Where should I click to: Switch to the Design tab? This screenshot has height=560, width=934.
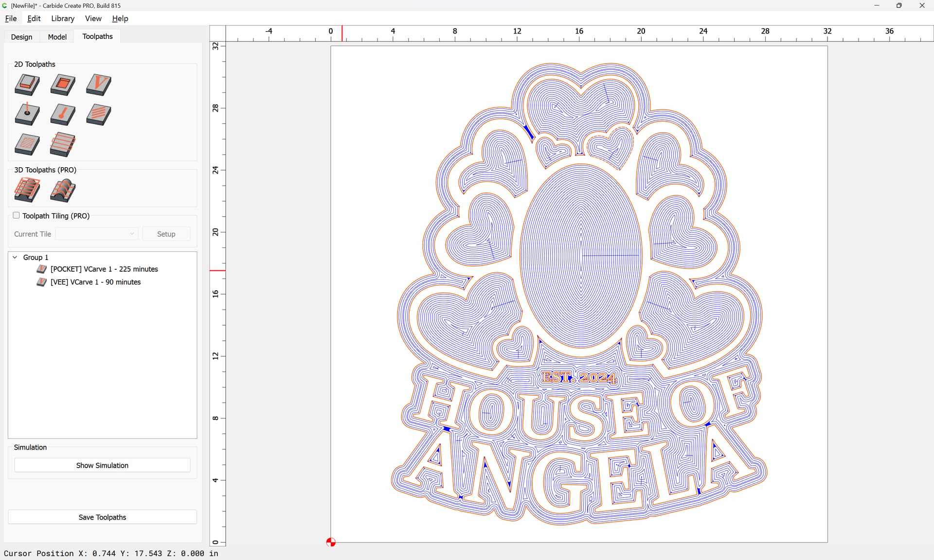pos(21,37)
